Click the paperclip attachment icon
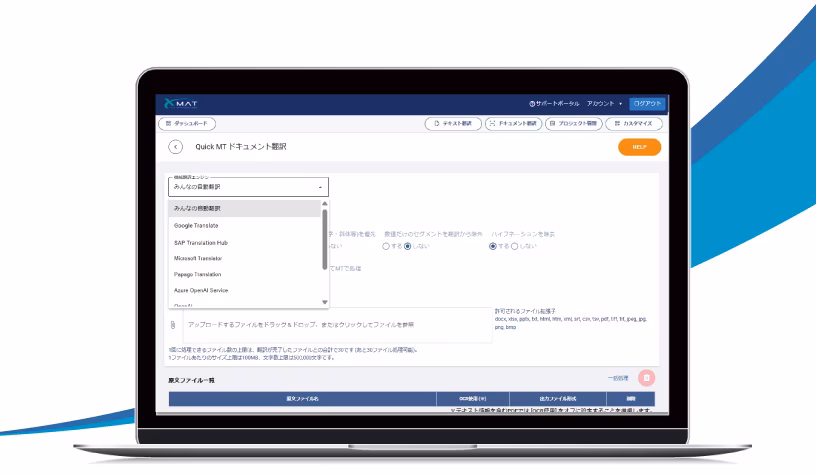The image size is (816, 474). pos(173,325)
